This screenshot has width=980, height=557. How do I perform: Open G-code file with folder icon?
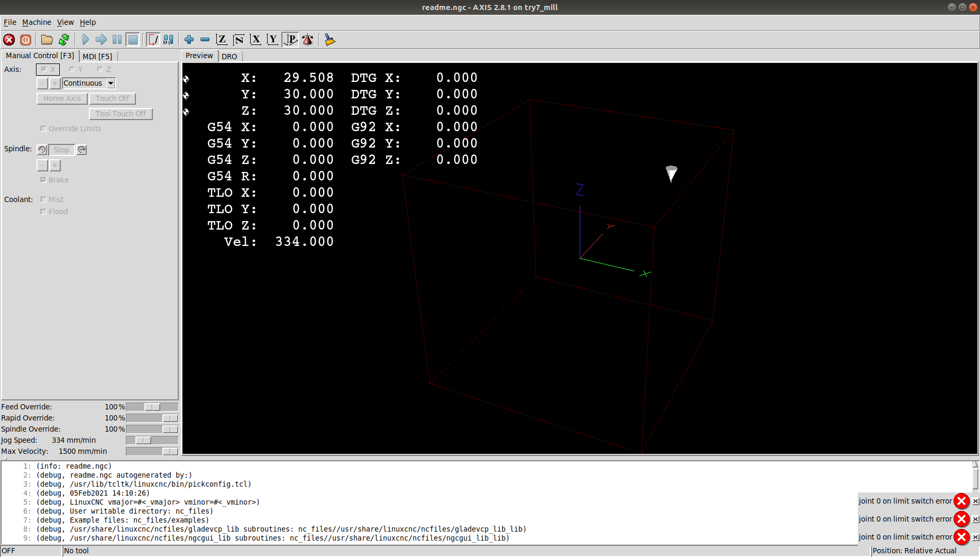tap(47, 40)
